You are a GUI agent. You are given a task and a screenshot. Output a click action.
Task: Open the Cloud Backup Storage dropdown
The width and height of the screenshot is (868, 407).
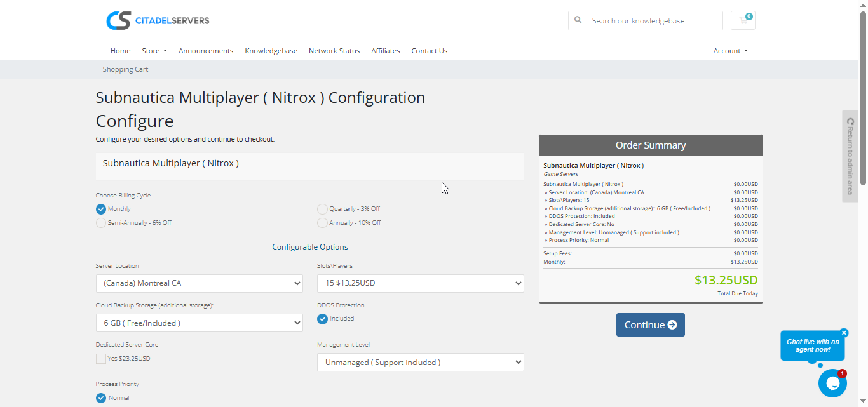pyautogui.click(x=199, y=323)
